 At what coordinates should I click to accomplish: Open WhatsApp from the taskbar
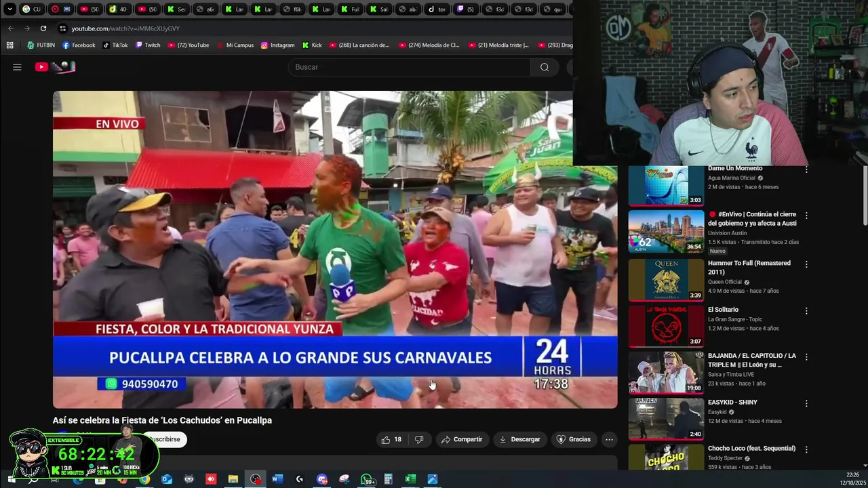(367, 479)
